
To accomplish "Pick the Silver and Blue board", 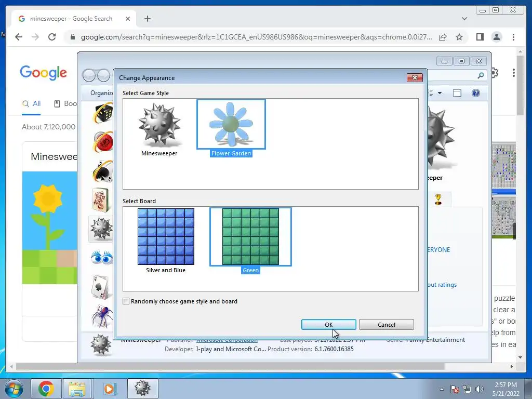I will click(166, 241).
